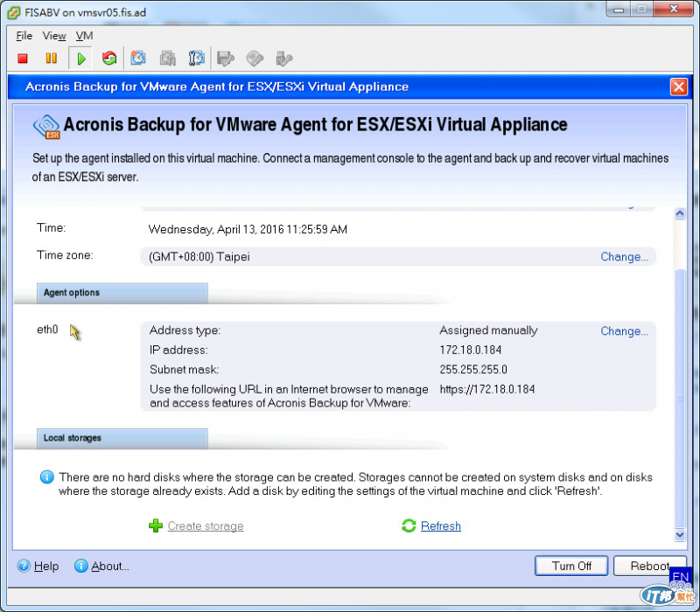
Task: Click the (GMT+08:00) Taipei time zone text
Action: (199, 257)
